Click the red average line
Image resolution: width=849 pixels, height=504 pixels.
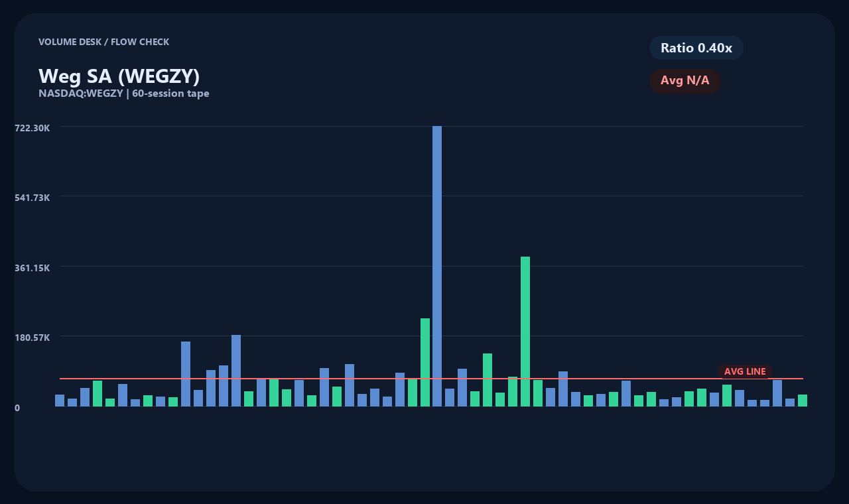coord(431,379)
